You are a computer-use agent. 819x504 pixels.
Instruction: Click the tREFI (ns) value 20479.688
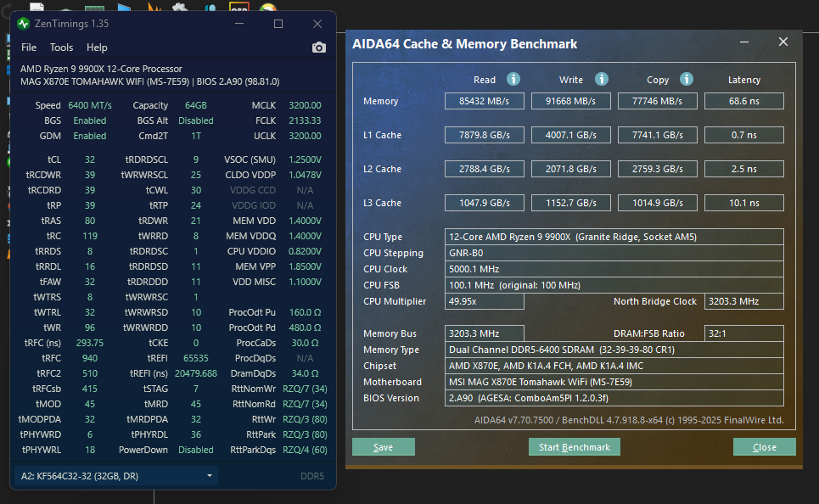(x=196, y=373)
